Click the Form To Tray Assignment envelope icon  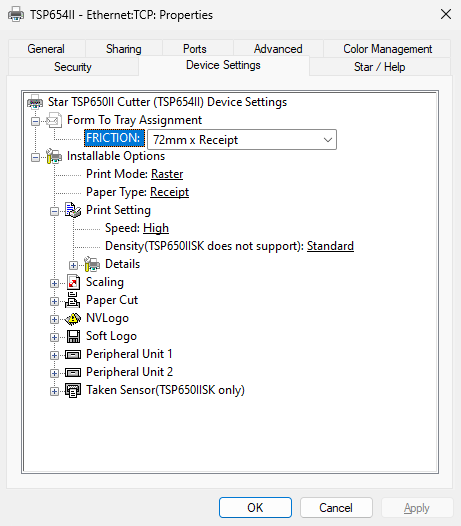click(54, 120)
